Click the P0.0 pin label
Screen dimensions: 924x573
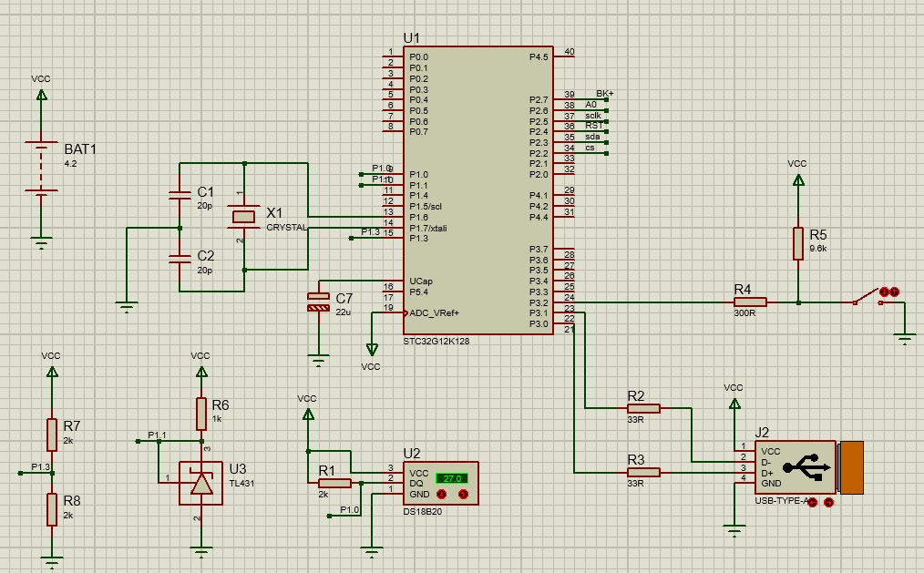(418, 57)
